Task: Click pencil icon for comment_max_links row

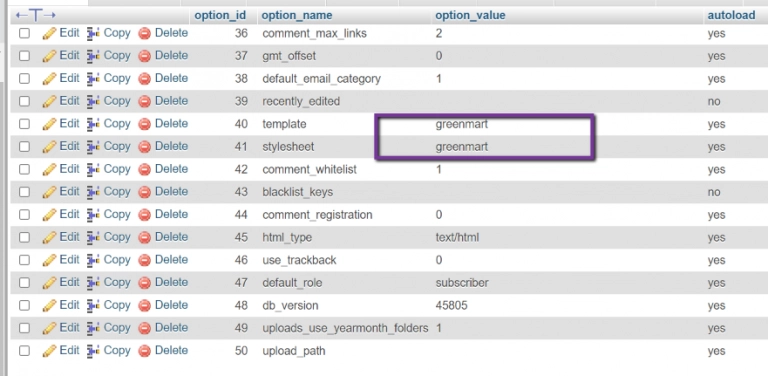Action: [x=49, y=34]
